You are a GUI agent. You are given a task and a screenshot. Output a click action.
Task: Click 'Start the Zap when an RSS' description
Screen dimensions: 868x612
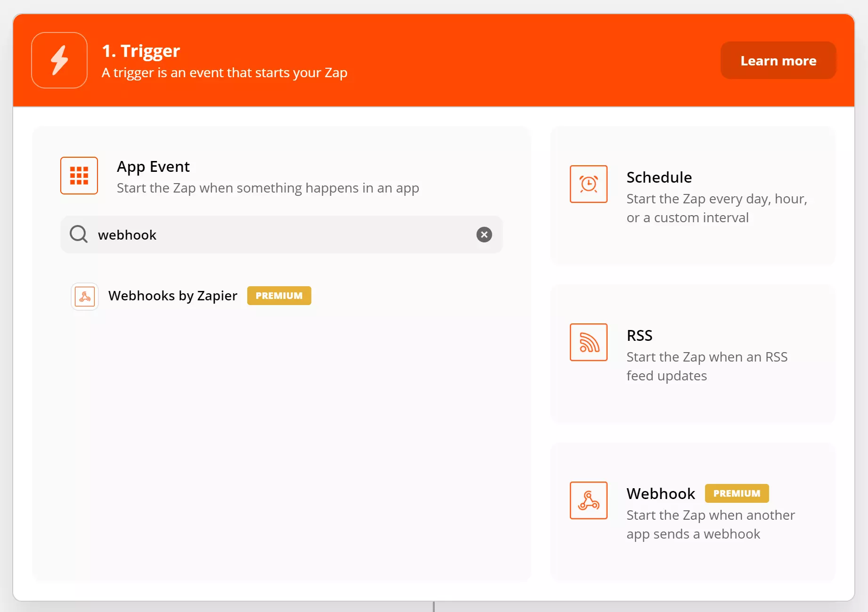click(x=707, y=366)
